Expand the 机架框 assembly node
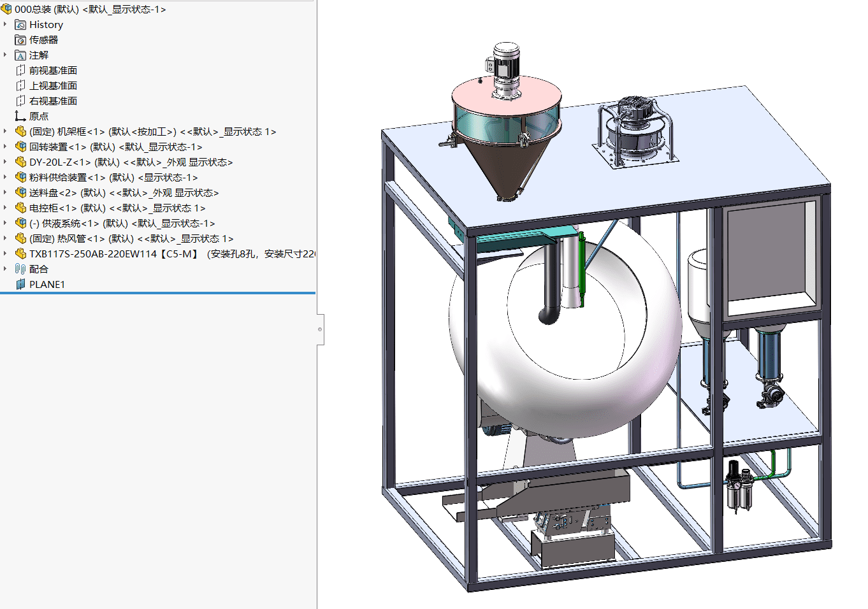Screen dimensions: 868x609 pos(5,131)
